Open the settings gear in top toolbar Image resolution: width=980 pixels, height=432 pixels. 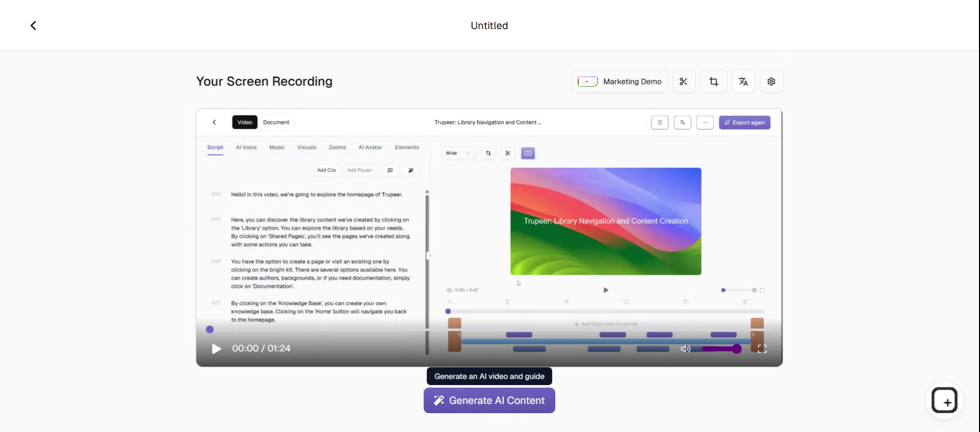point(771,82)
